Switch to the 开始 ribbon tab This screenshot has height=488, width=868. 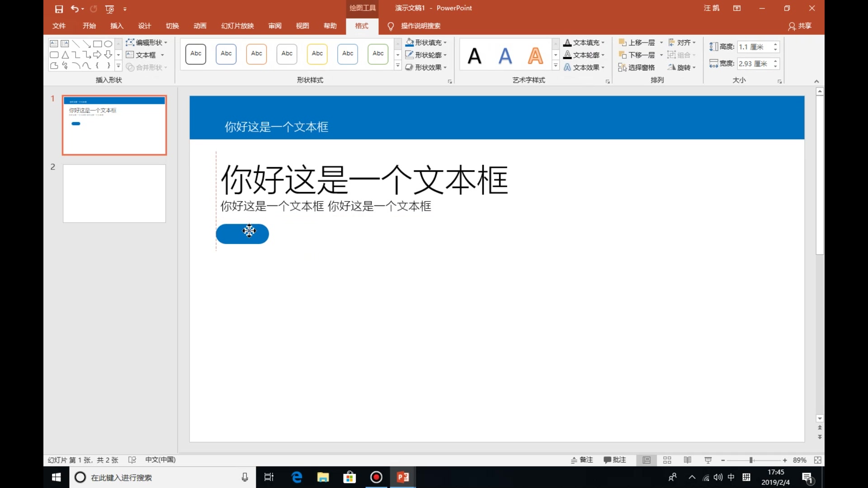(89, 26)
